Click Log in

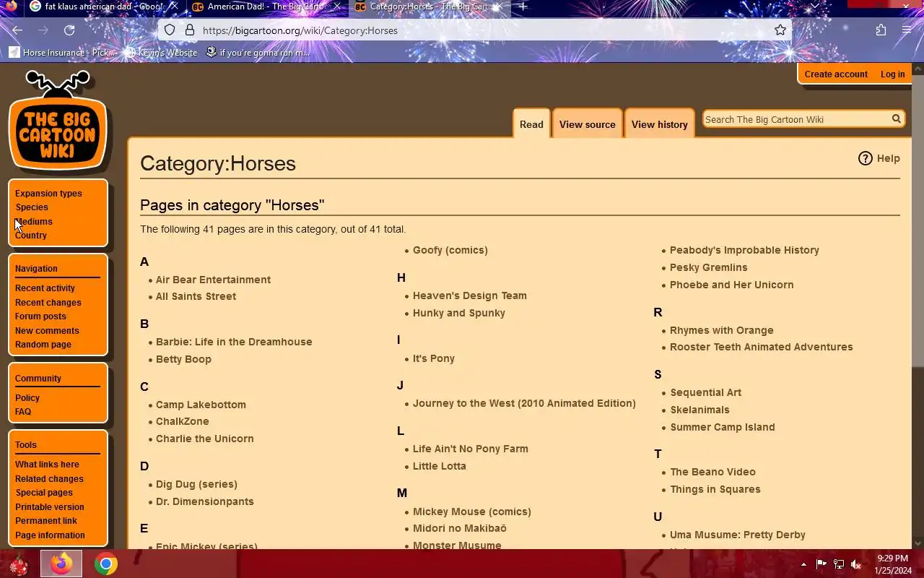coord(892,74)
